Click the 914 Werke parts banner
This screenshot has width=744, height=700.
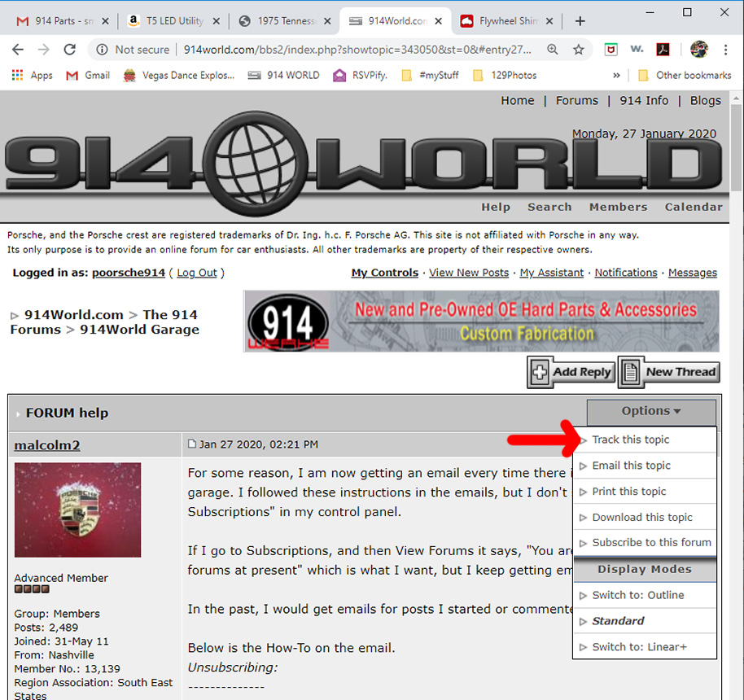coord(482,322)
